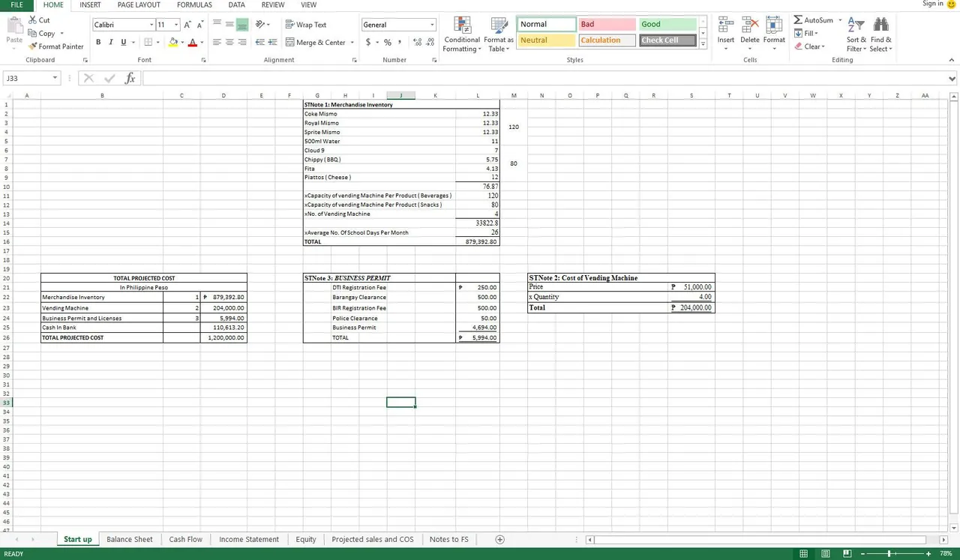Open Find & Select binoculars icon
This screenshot has height=560, width=960.
point(881,25)
